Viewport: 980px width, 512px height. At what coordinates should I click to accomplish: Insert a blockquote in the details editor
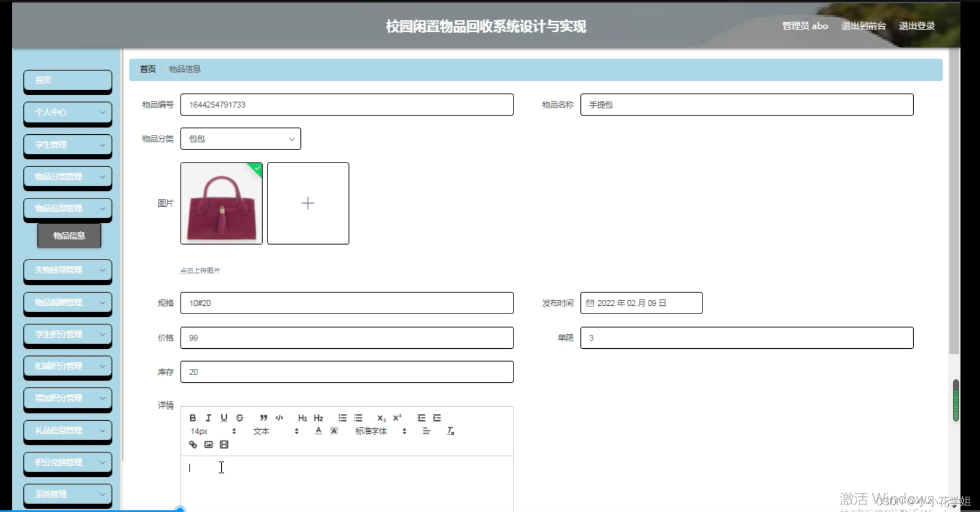point(264,417)
